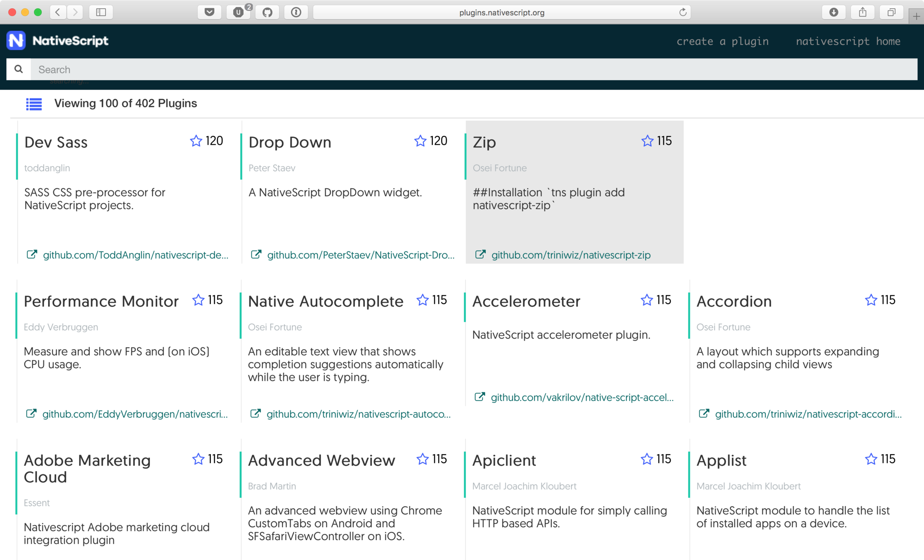The image size is (924, 560).
Task: Click the NativeScript logo icon
Action: tap(16, 41)
